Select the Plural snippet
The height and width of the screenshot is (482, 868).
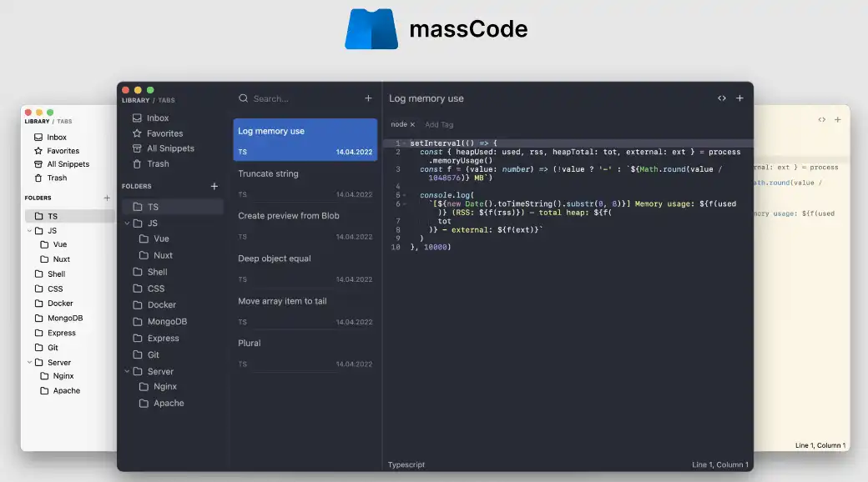pyautogui.click(x=305, y=353)
